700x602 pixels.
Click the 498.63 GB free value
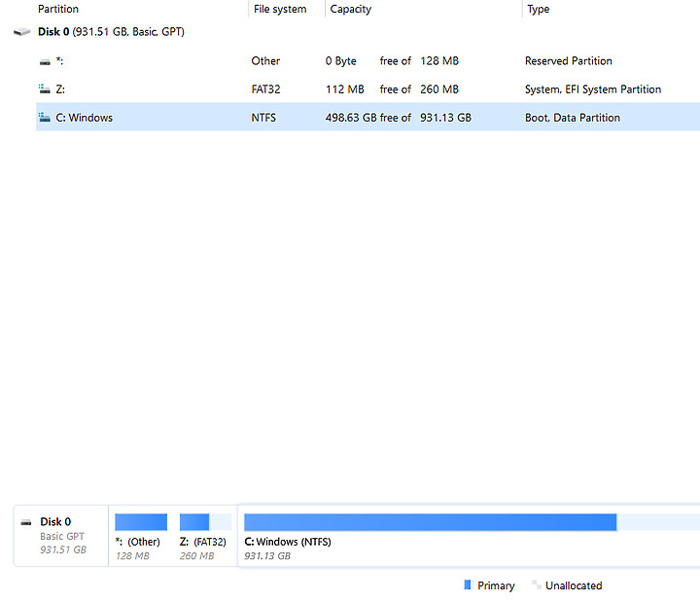tap(351, 118)
